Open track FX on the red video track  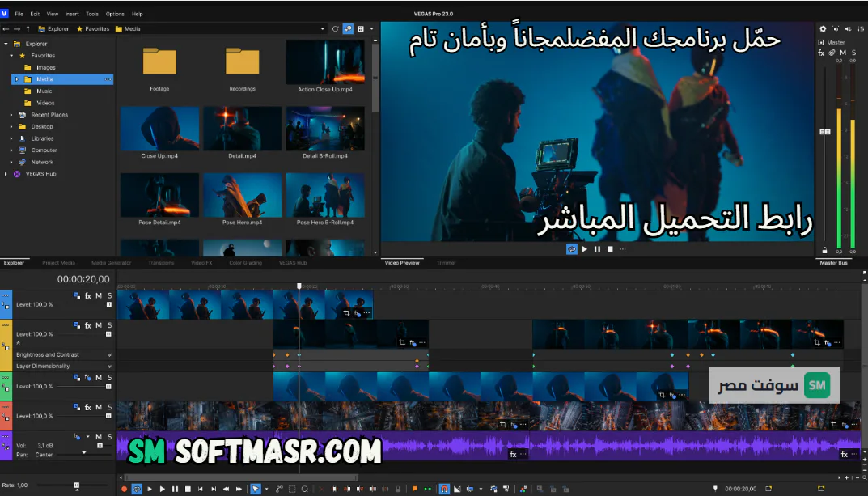point(87,407)
